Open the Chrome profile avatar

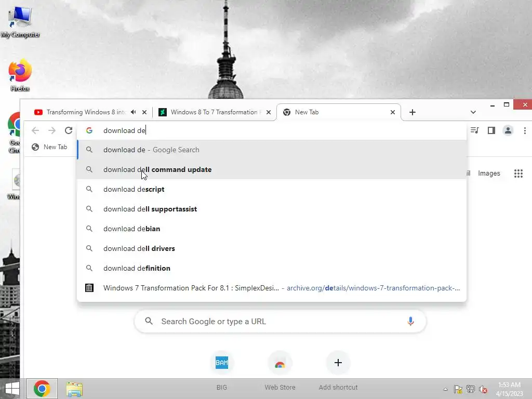pos(508,130)
